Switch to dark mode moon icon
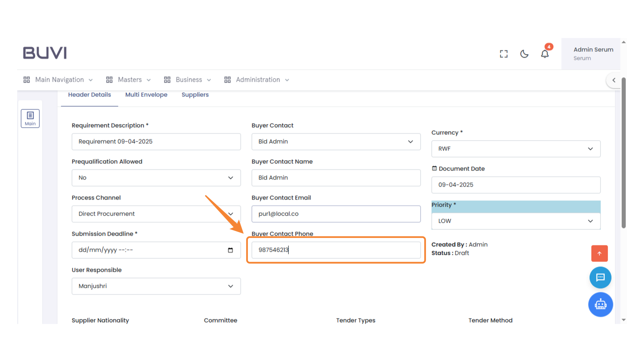Image resolution: width=644 pixels, height=362 pixels. (524, 54)
